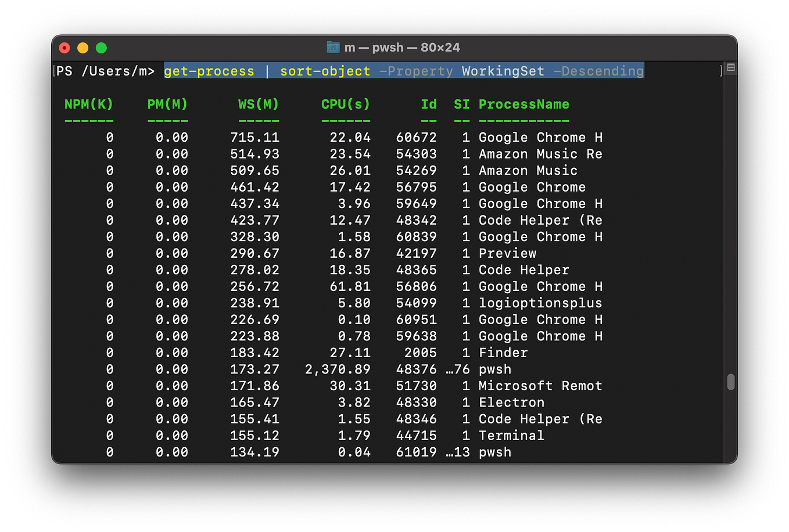Image resolution: width=789 pixels, height=532 pixels.
Task: Click the ProcessName column header
Action: (523, 104)
